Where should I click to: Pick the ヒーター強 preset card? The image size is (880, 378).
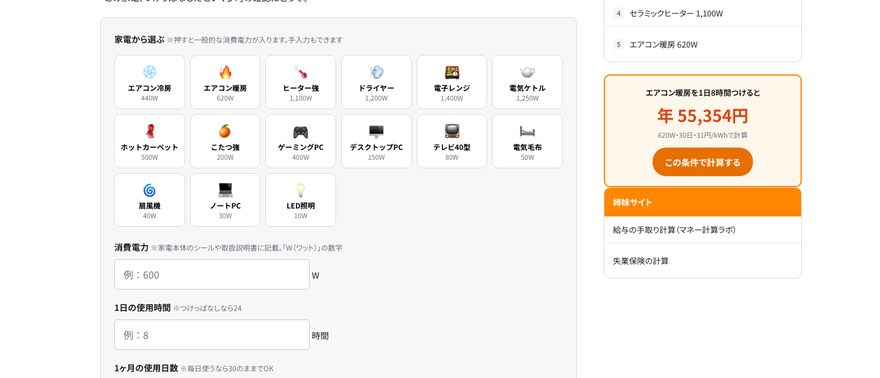coord(301,82)
